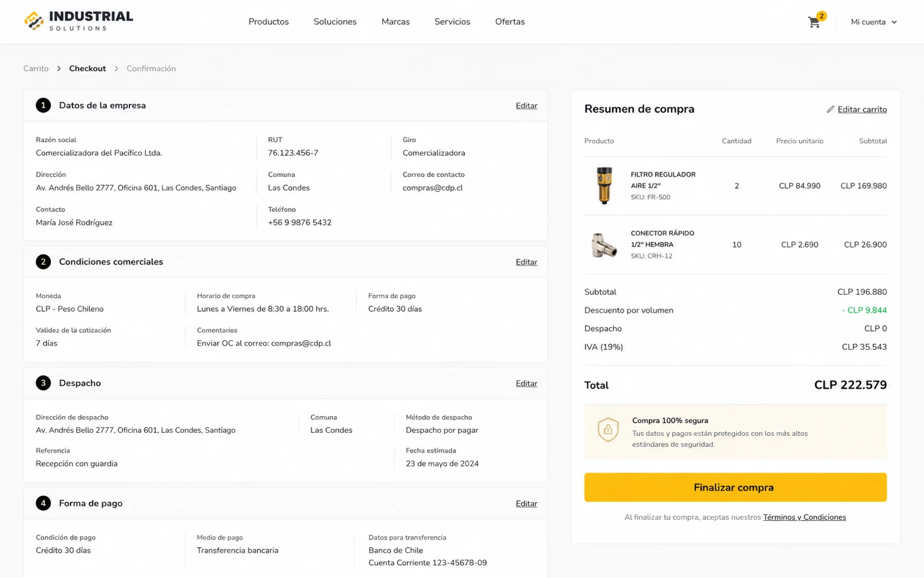
Task: Click the 7 días quote validity value
Action: (x=47, y=343)
